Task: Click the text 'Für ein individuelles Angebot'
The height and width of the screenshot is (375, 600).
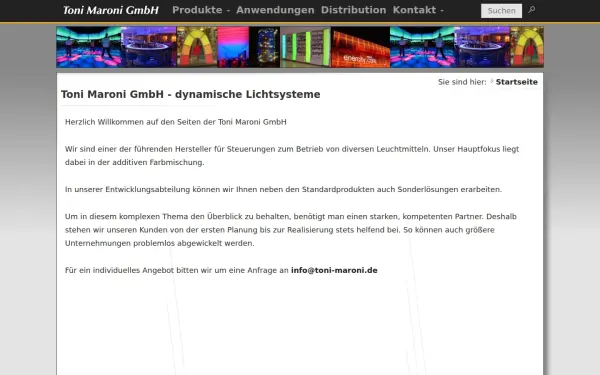Action: pos(119,270)
